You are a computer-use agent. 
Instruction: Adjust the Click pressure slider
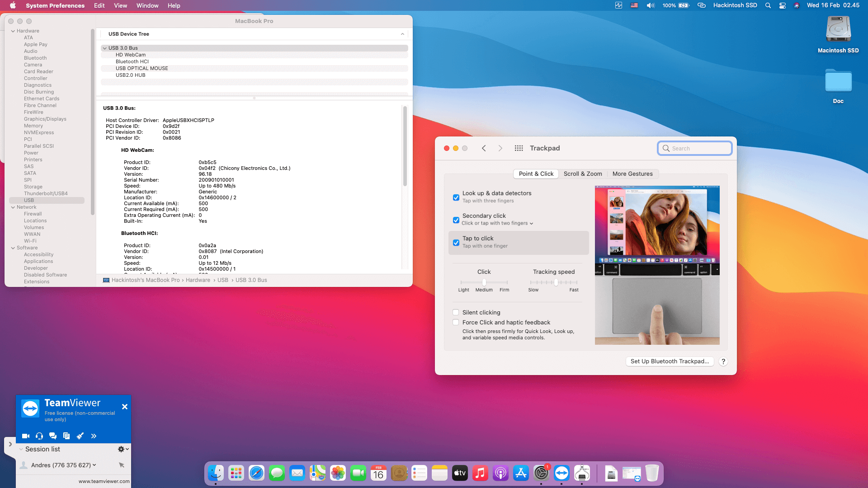(484, 282)
